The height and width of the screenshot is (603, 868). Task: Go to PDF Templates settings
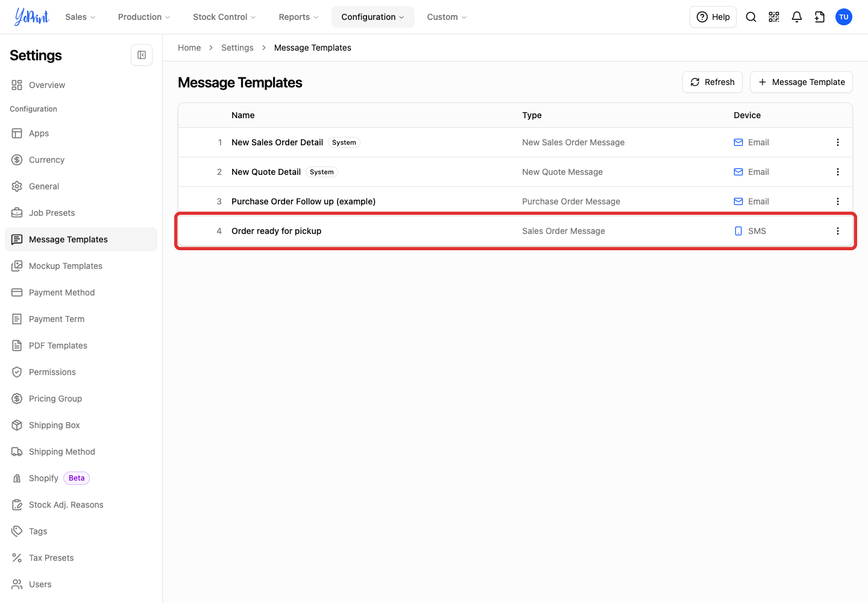coord(81,346)
